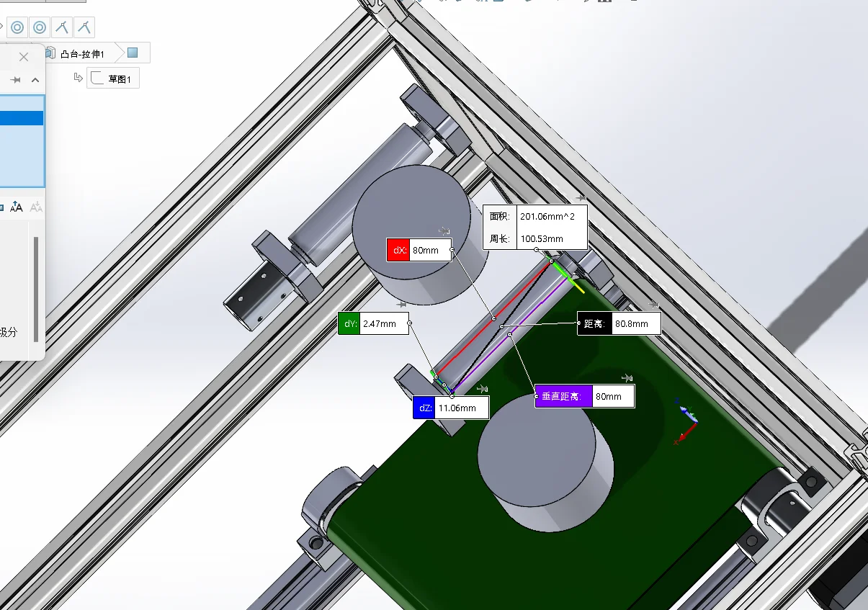Screen dimensions: 868x610
Task: Pin the measure dialog open with pushpin
Action: (16, 80)
